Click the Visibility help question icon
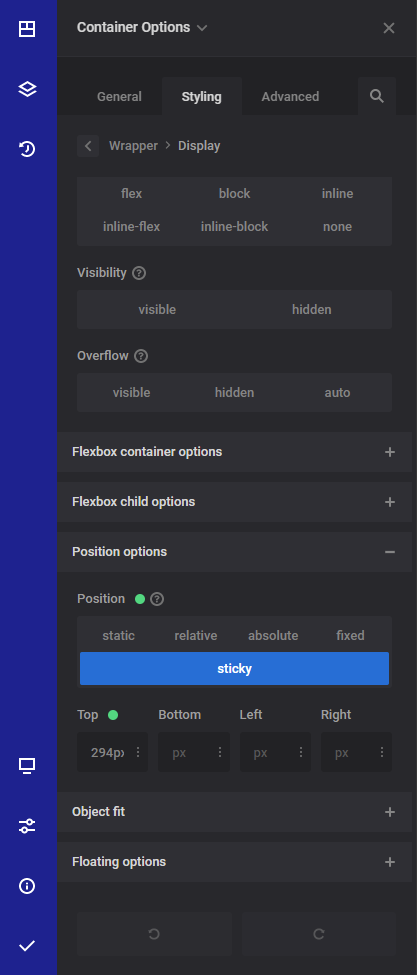 click(x=139, y=273)
